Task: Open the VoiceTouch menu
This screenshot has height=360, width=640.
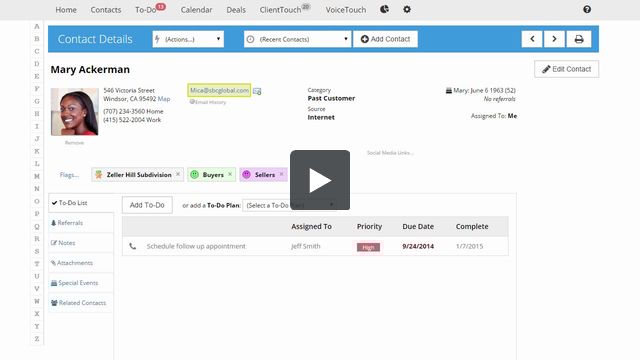Action: pyautogui.click(x=346, y=10)
